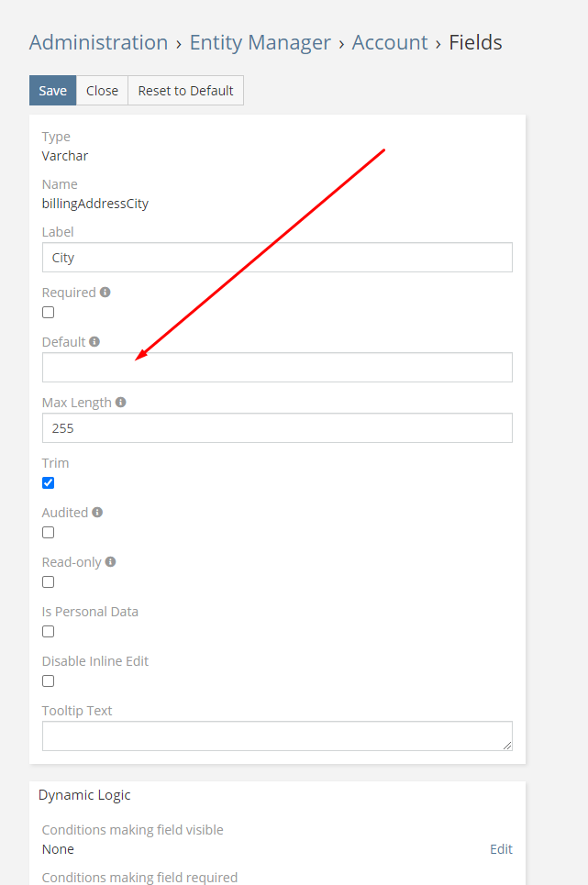Click the Tooltip Text textarea
588x885 pixels.
click(x=277, y=736)
